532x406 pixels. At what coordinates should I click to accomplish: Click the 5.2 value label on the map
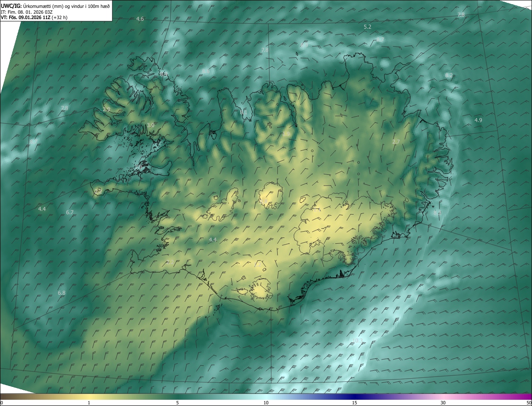tap(367, 27)
